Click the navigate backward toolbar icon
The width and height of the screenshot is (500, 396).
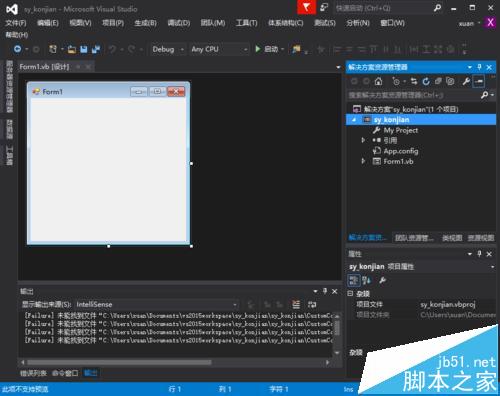tap(17, 49)
